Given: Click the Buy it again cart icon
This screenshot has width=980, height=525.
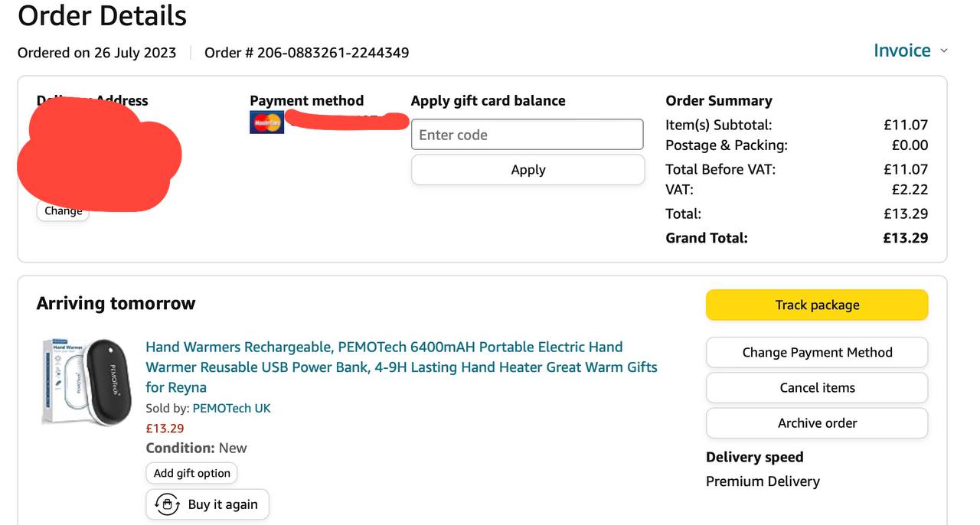Looking at the screenshot, I should click(167, 504).
